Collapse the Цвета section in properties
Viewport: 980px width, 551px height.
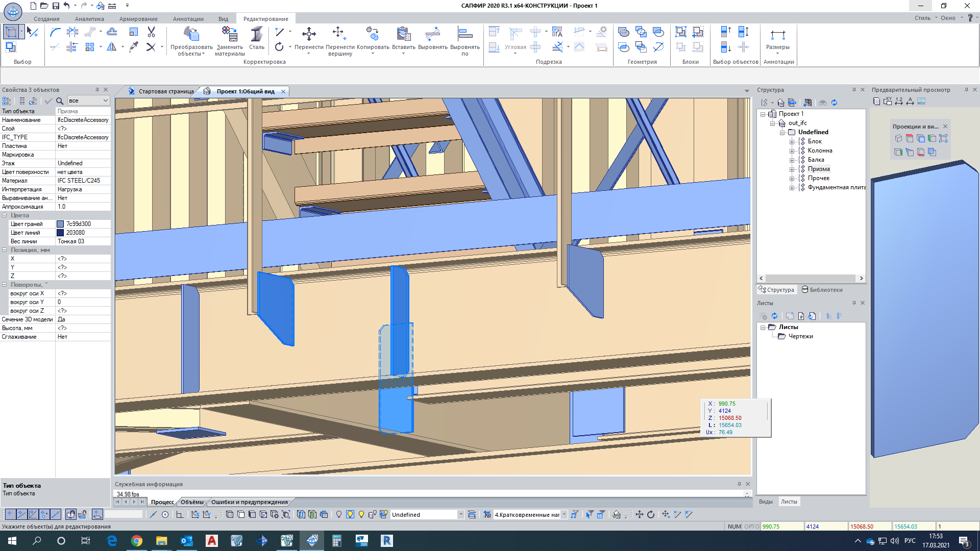[x=5, y=215]
